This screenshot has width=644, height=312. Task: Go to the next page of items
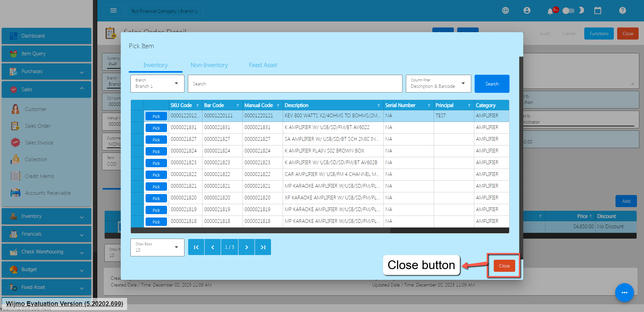tap(247, 247)
